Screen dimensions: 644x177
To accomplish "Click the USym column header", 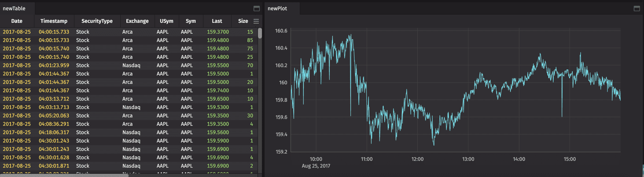I will point(166,21).
